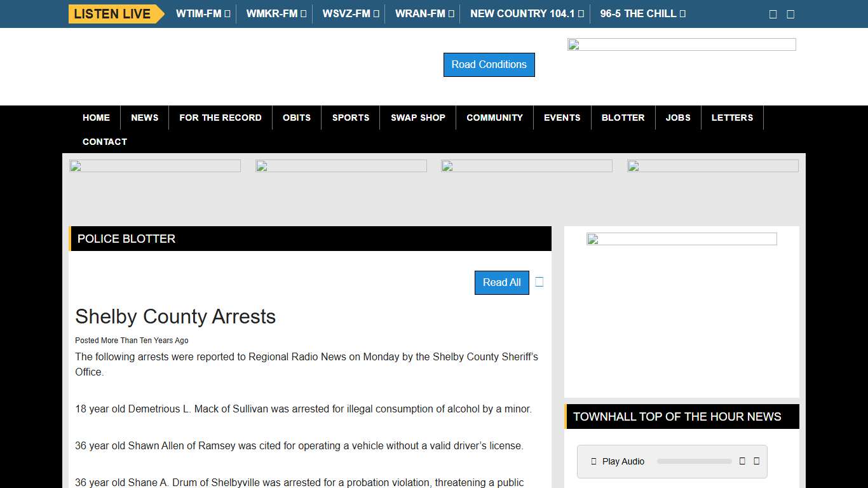Open the first social media icon in the top bar
This screenshot has width=868, height=488.
click(x=772, y=13)
